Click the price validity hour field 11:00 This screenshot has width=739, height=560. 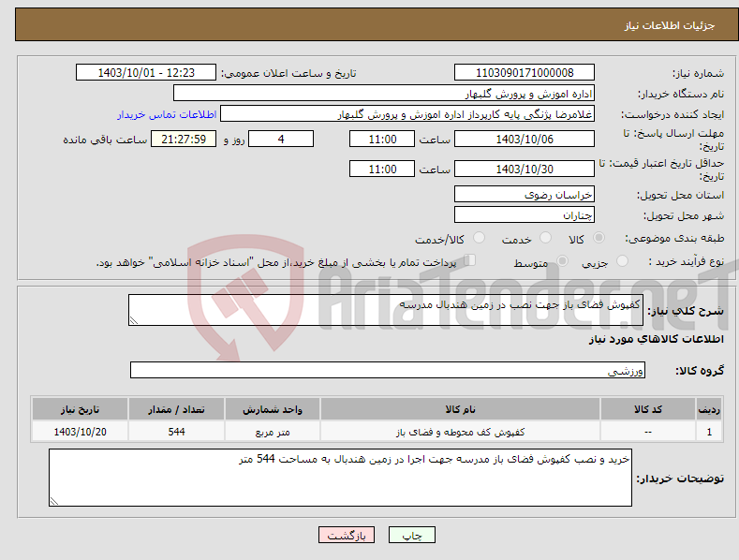coord(382,169)
